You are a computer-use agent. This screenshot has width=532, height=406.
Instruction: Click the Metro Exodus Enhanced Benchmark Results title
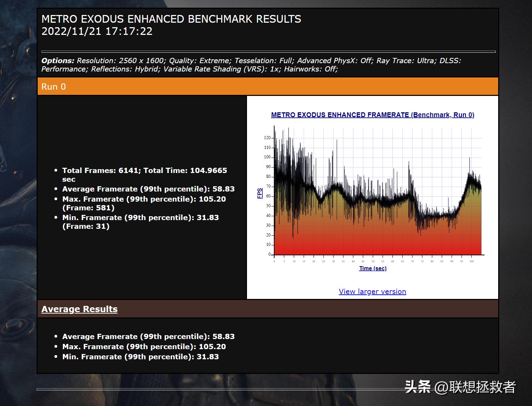[x=171, y=19]
